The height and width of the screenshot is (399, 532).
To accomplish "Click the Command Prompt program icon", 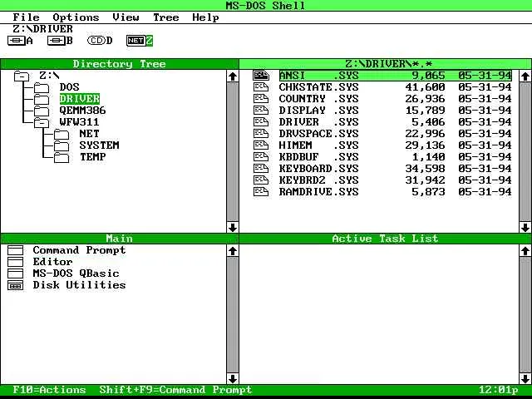I will pyautogui.click(x=15, y=250).
